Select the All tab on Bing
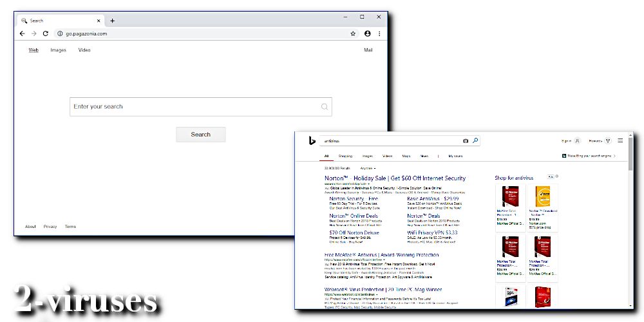The image size is (644, 322). (x=327, y=156)
